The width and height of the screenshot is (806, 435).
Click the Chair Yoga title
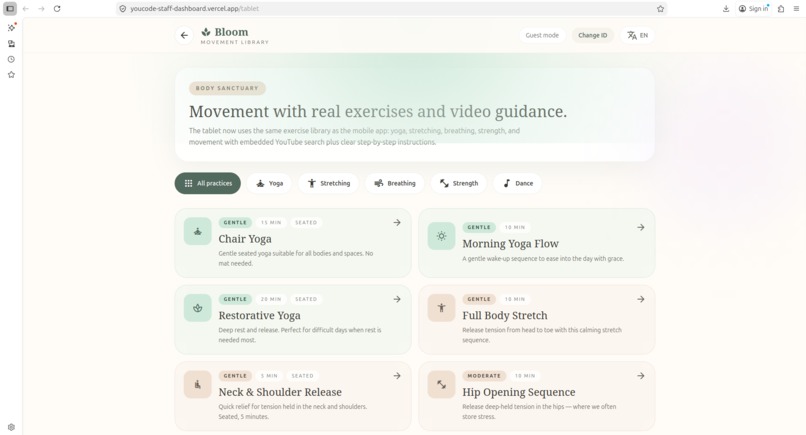[x=245, y=239]
